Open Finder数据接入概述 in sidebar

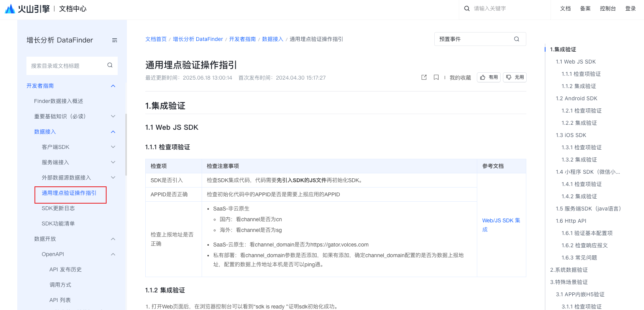click(59, 101)
